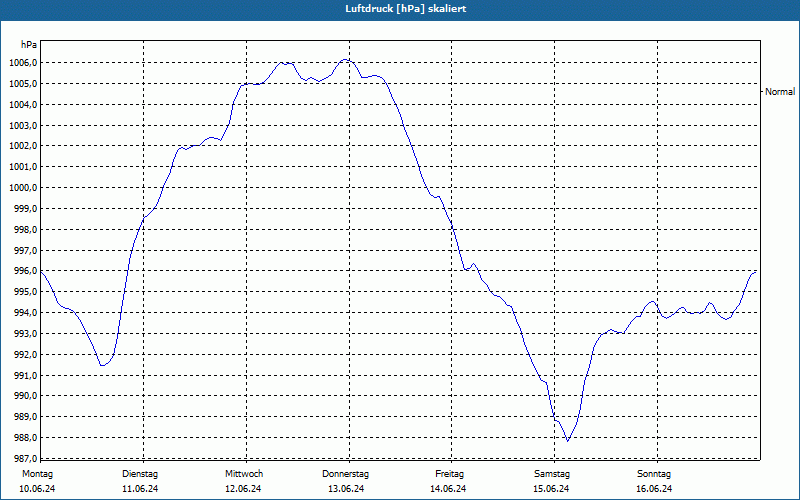The height and width of the screenshot is (500, 800).
Task: Click the '996,0' axis value
Action: [26, 271]
